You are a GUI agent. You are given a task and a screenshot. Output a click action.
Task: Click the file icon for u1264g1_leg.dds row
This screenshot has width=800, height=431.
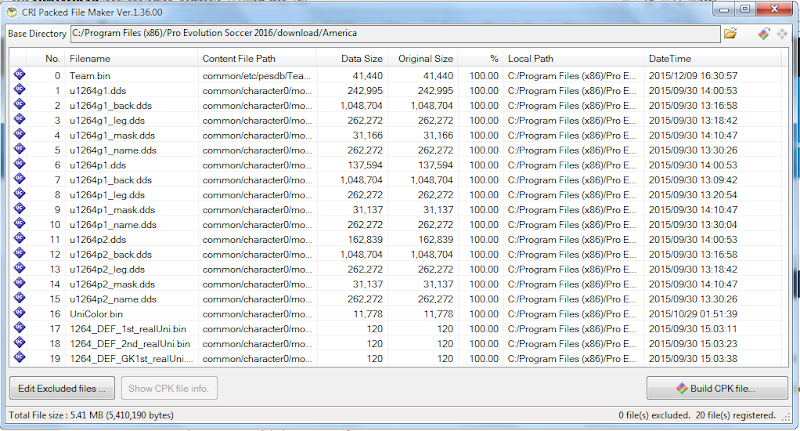(x=19, y=119)
